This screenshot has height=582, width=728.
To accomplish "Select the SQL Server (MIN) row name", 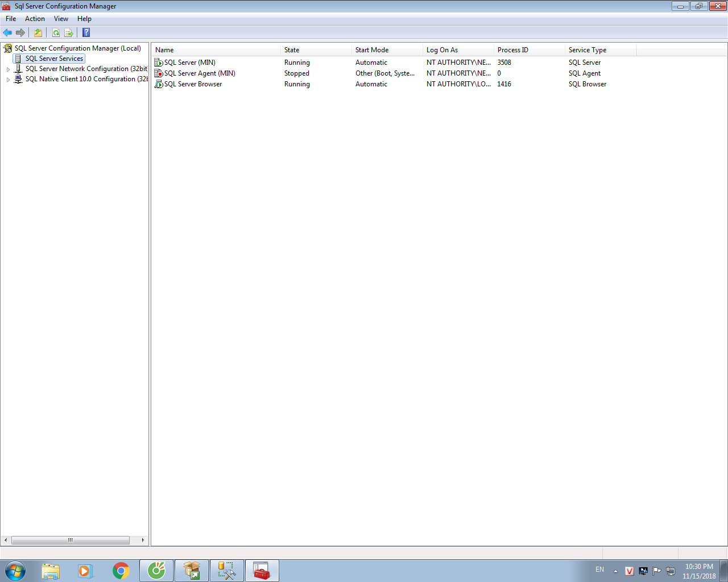I will point(190,63).
